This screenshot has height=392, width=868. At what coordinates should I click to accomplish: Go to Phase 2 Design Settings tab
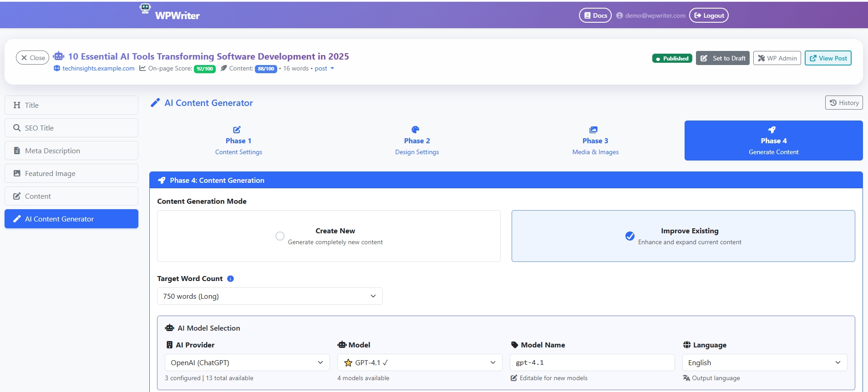[417, 141]
